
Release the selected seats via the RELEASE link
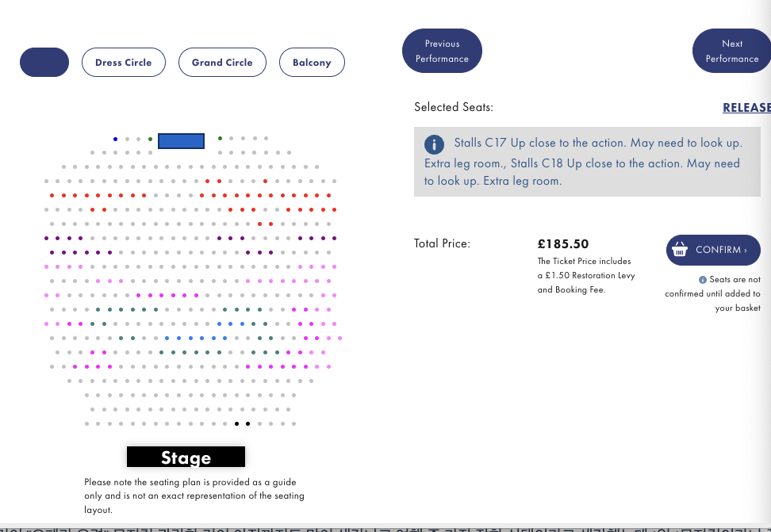[746, 108]
